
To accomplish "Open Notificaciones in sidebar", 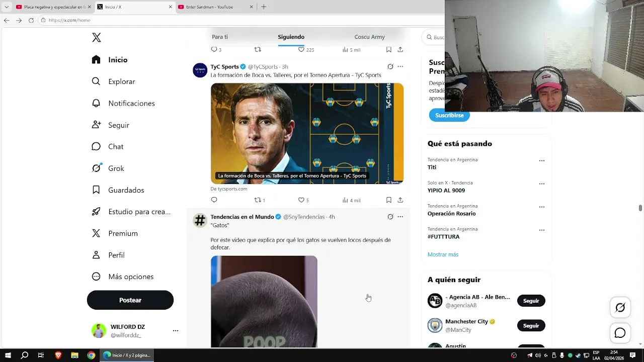I will pos(123,103).
